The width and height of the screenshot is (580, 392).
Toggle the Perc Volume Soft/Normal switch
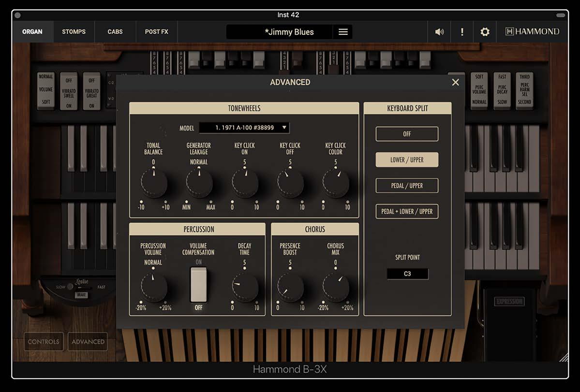tap(479, 90)
